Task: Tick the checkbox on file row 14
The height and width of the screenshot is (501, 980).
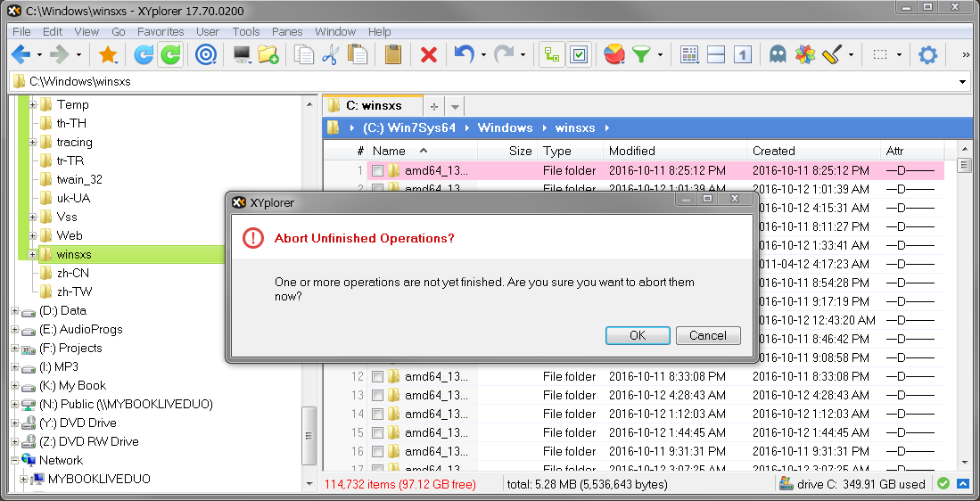Action: pyautogui.click(x=378, y=415)
